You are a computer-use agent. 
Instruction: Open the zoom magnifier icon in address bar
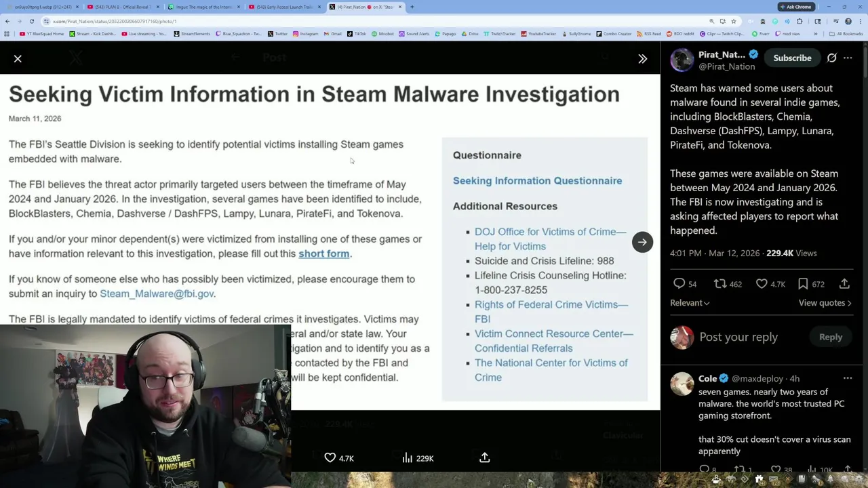711,21
